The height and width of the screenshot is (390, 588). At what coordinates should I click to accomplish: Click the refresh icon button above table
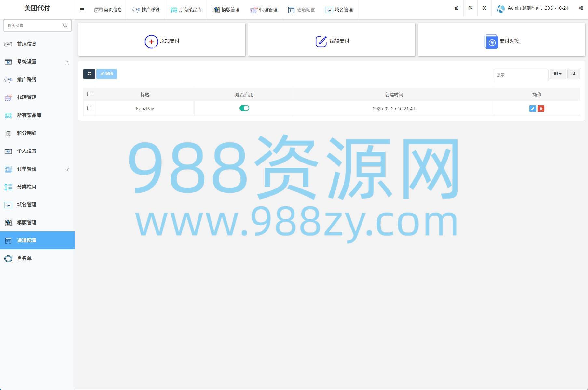pos(89,74)
